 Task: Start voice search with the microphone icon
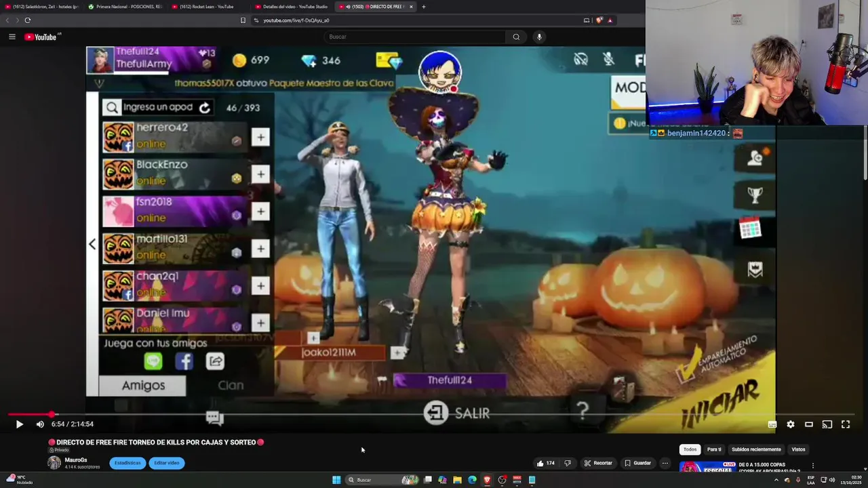(539, 37)
